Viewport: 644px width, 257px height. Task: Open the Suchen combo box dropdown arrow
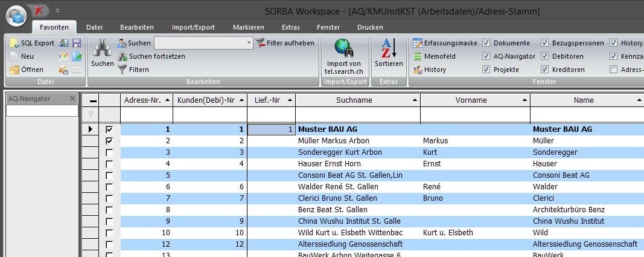249,43
